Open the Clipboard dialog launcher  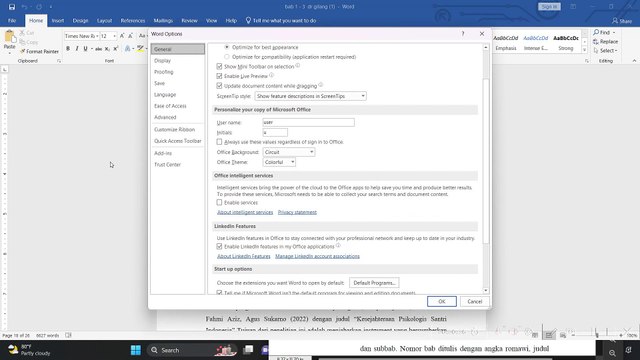coord(59,61)
